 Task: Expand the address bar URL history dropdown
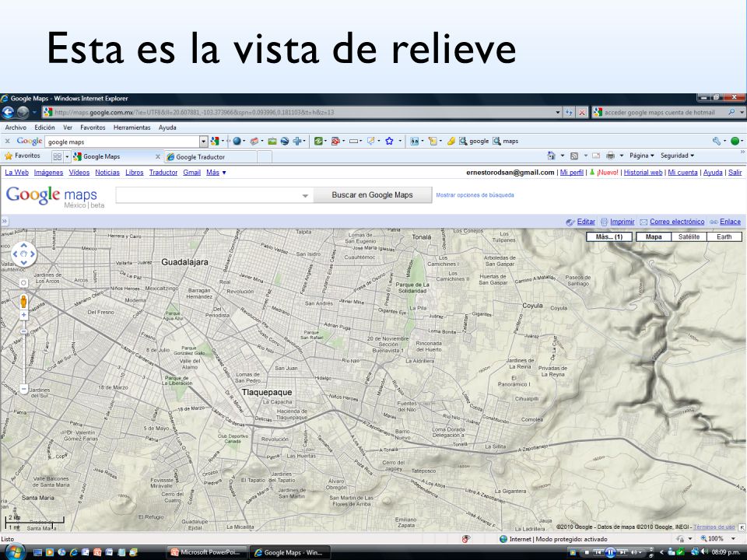click(x=557, y=112)
